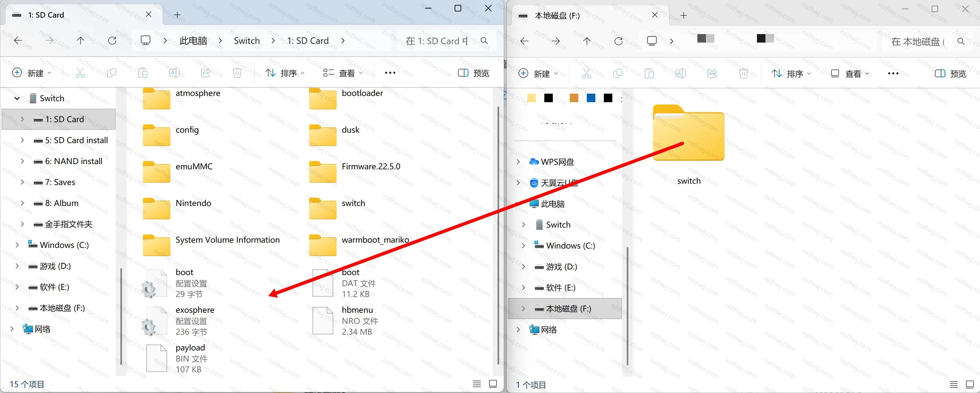
Task: Click 此电脑 in the address breadcrumb
Action: pos(193,41)
